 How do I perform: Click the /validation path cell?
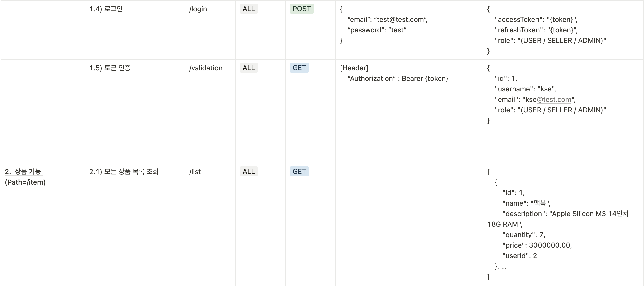tap(206, 68)
